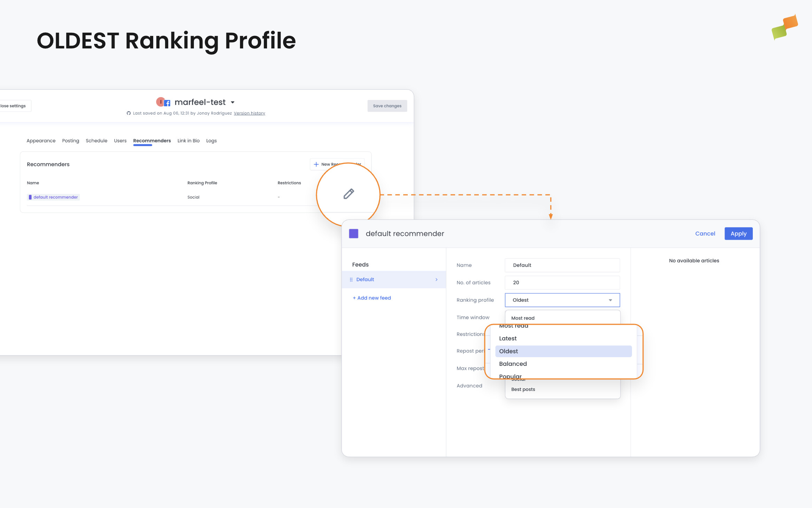Image resolution: width=812 pixels, height=508 pixels.
Task: Select Latest in ranking list
Action: 508,338
